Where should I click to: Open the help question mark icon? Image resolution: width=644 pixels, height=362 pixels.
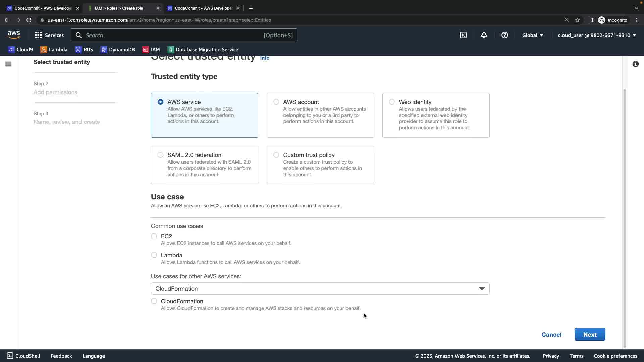click(x=504, y=35)
